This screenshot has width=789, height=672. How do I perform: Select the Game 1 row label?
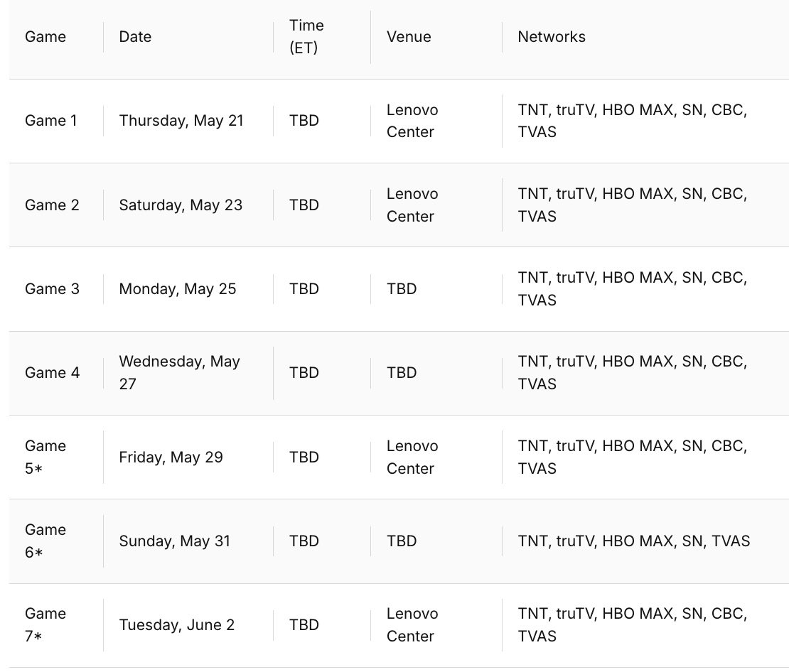click(x=50, y=121)
